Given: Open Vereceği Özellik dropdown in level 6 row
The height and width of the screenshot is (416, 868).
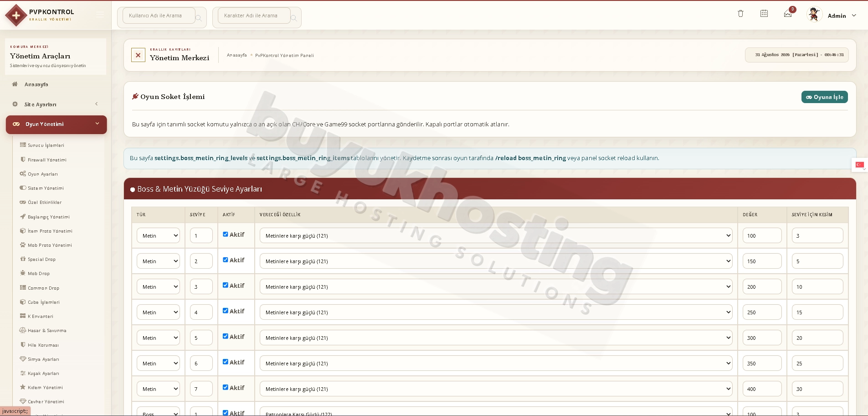Looking at the screenshot, I should tap(496, 363).
